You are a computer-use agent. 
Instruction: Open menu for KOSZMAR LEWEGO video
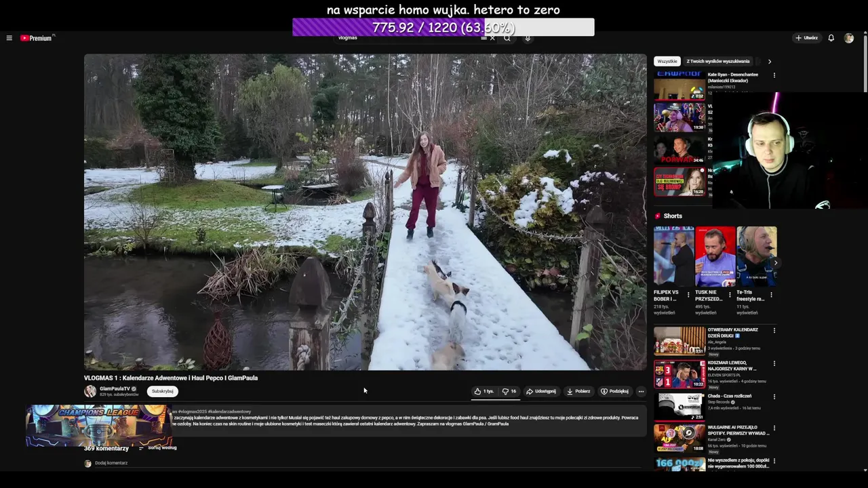tap(774, 363)
